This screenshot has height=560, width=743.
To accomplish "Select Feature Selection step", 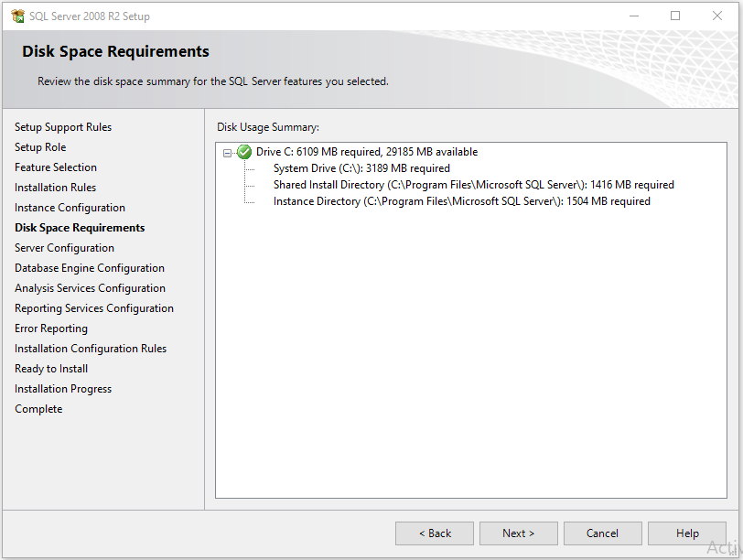I will [56, 167].
